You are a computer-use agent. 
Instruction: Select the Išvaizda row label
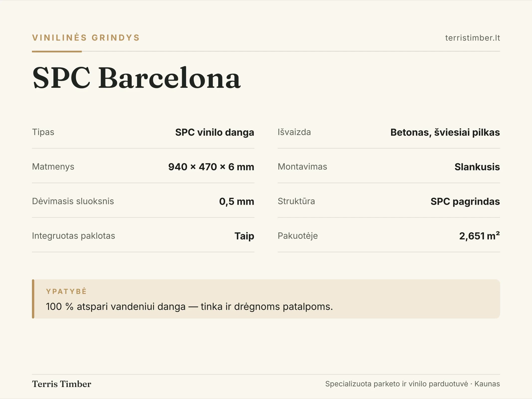pyautogui.click(x=294, y=132)
